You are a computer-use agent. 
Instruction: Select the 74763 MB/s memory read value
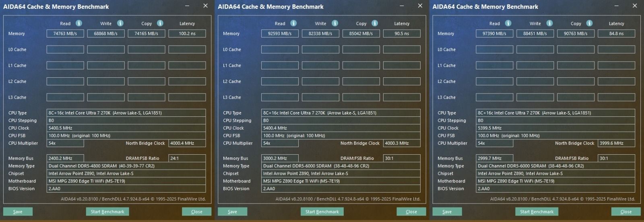pos(65,33)
